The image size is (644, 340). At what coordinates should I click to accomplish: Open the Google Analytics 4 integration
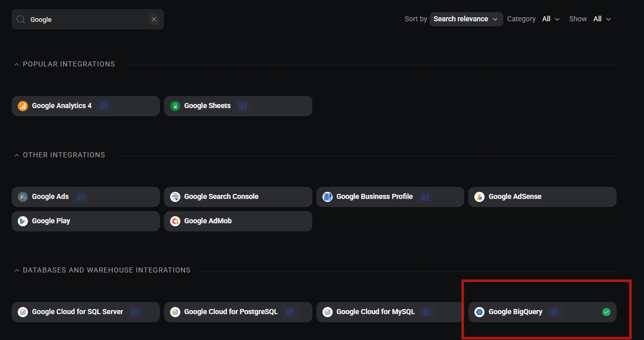86,106
